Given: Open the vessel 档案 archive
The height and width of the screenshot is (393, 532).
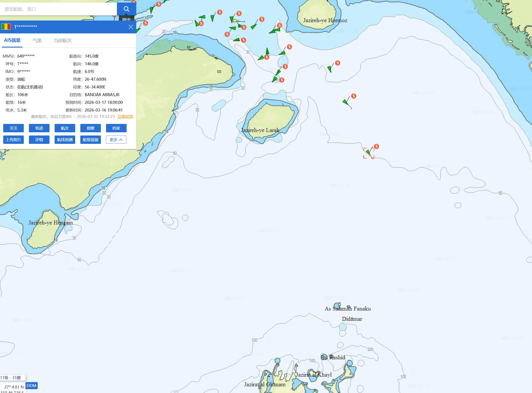Looking at the screenshot, I should click(116, 128).
